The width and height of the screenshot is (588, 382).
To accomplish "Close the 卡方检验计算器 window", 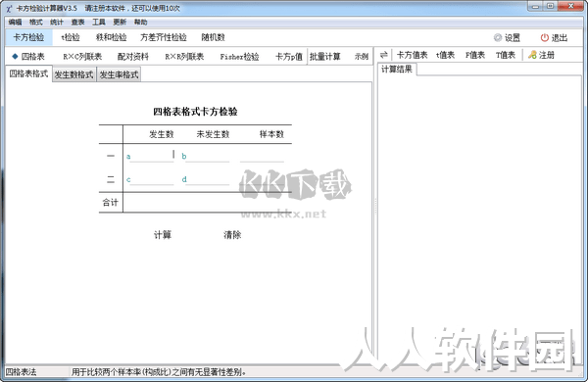I will (x=570, y=6).
